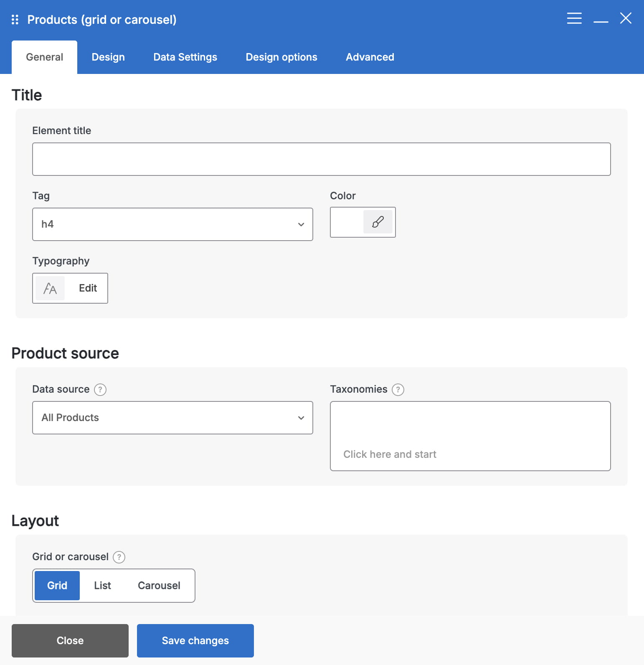
Task: Select the List layout option
Action: pos(102,586)
